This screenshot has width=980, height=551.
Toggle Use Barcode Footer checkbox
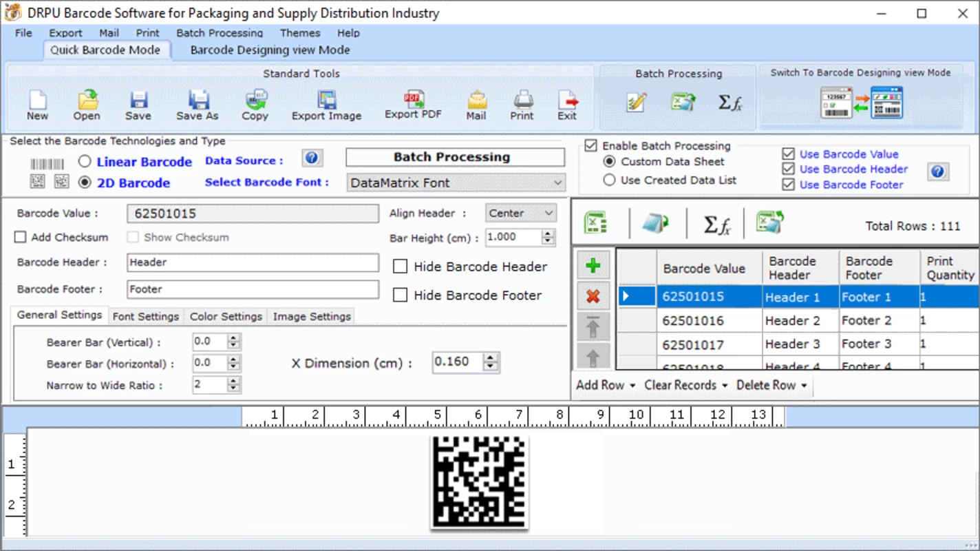click(x=789, y=185)
